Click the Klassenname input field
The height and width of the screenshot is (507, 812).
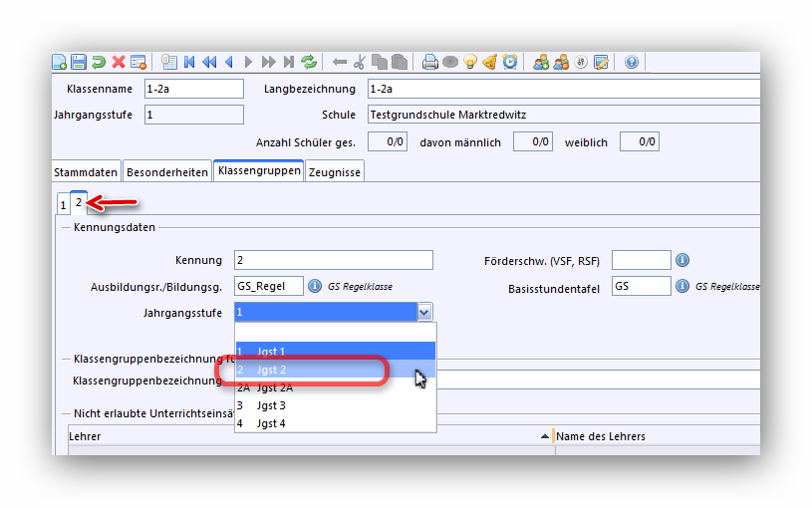pos(194,89)
